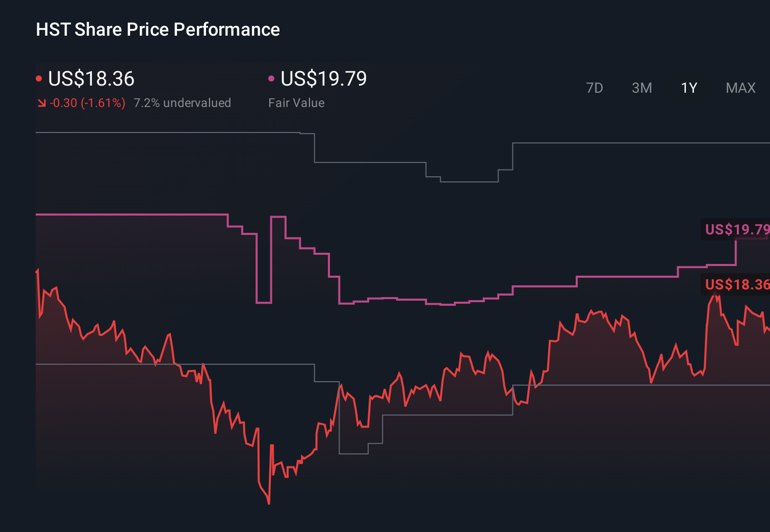Select the red share price legend dot
Screen dimensions: 770x532
pos(39,78)
